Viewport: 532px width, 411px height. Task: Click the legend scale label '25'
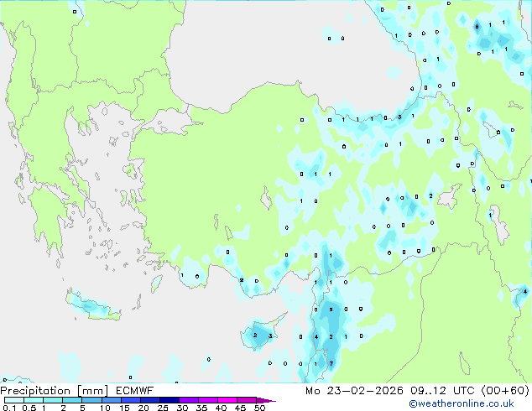pyautogui.click(x=163, y=408)
